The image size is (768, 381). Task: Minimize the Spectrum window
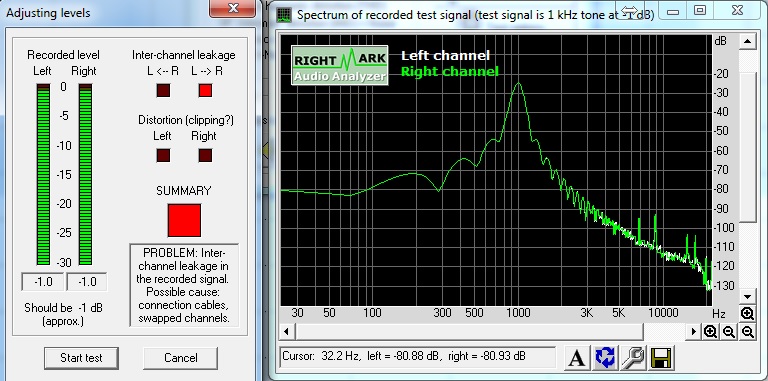(x=673, y=10)
